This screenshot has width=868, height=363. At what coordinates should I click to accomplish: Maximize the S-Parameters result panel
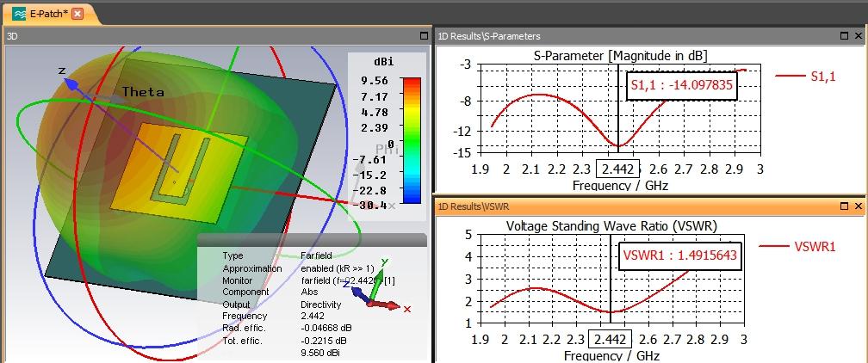(x=844, y=36)
